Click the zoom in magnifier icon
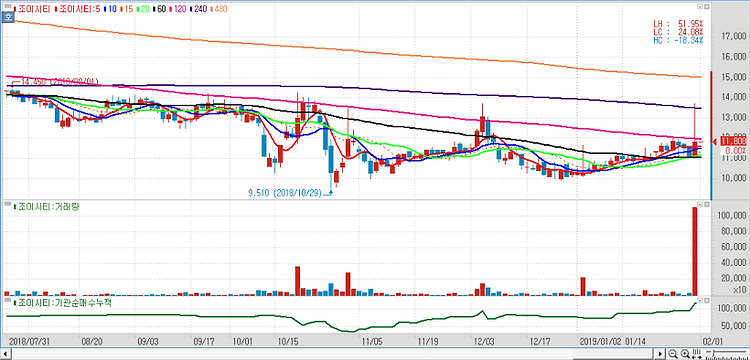Viewport: 750px width, 360px height. 684,354
